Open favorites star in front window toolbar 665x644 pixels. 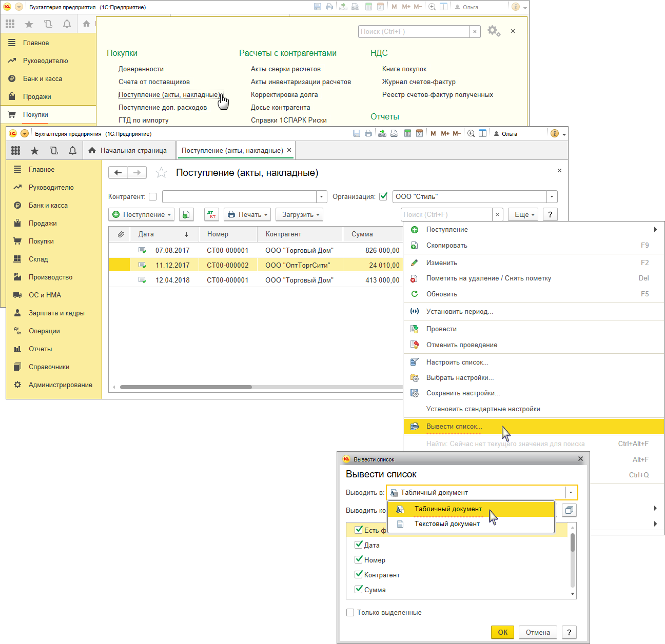34,150
